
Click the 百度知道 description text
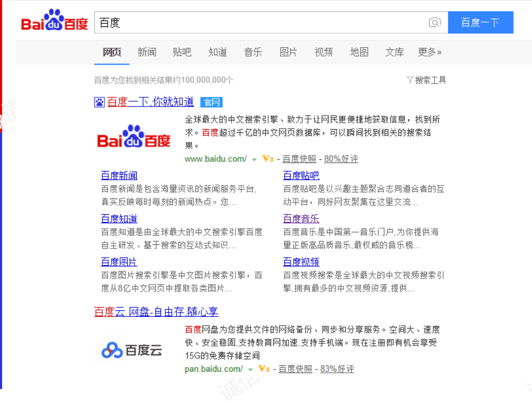[182, 238]
